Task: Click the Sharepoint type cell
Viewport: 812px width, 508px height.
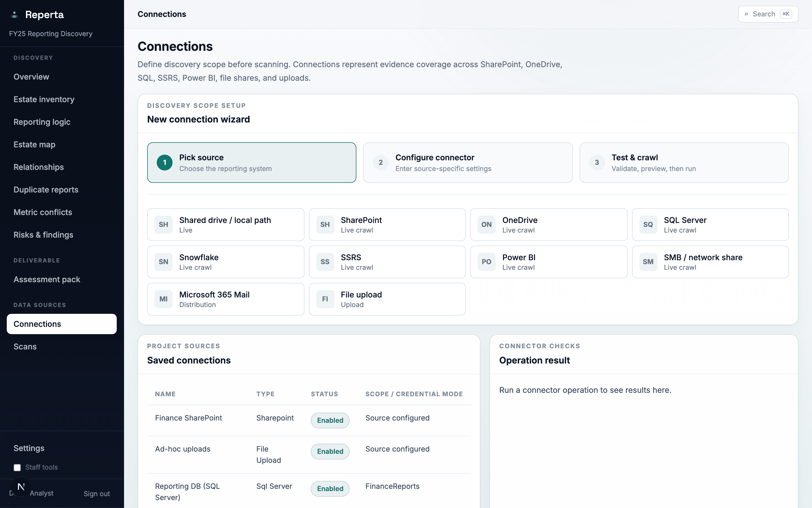Action: pos(275,418)
